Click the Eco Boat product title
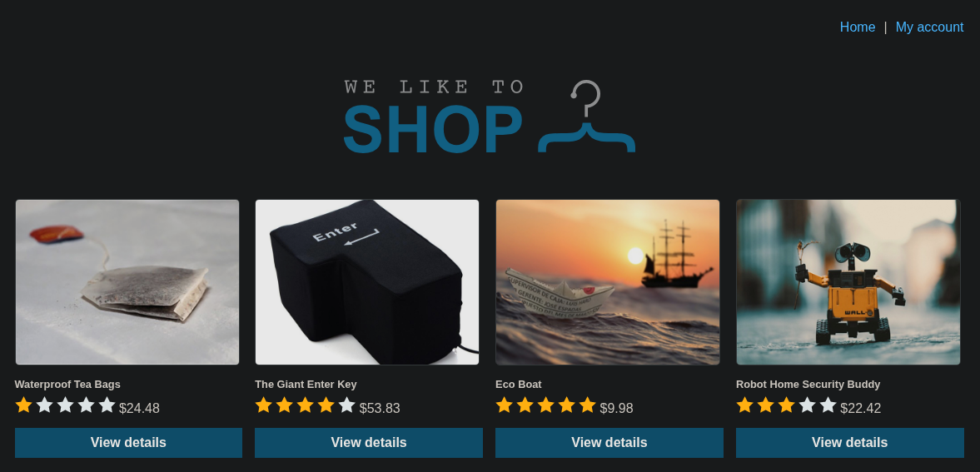 click(x=519, y=385)
